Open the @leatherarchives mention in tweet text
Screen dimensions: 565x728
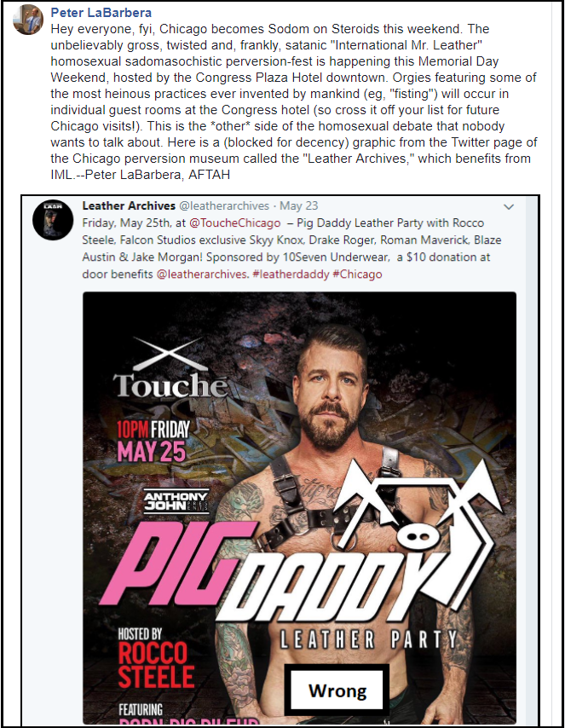pyautogui.click(x=201, y=274)
